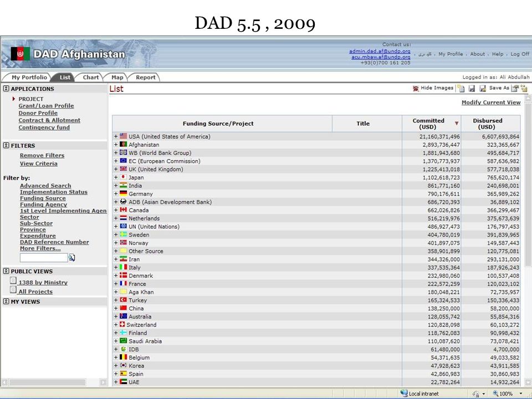This screenshot has width=532, height=399.
Task: Click the filter search text box
Action: tap(44, 258)
